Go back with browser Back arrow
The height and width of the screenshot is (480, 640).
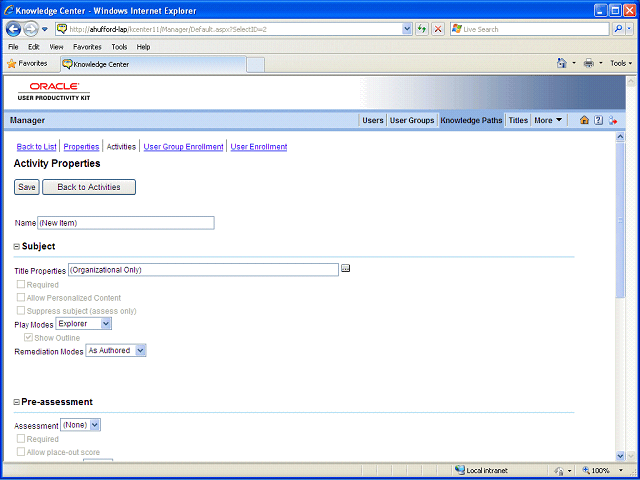(x=13, y=29)
